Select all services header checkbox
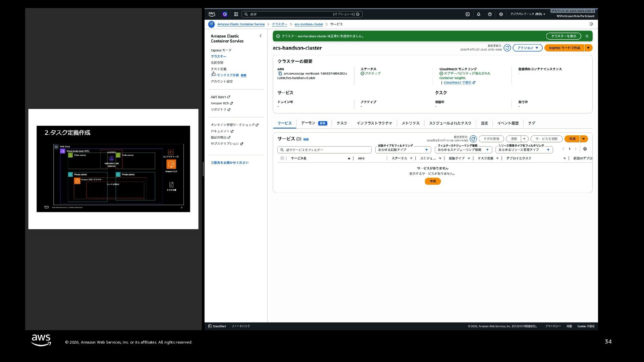Screen dimensions: 644x362 coord(282,158)
